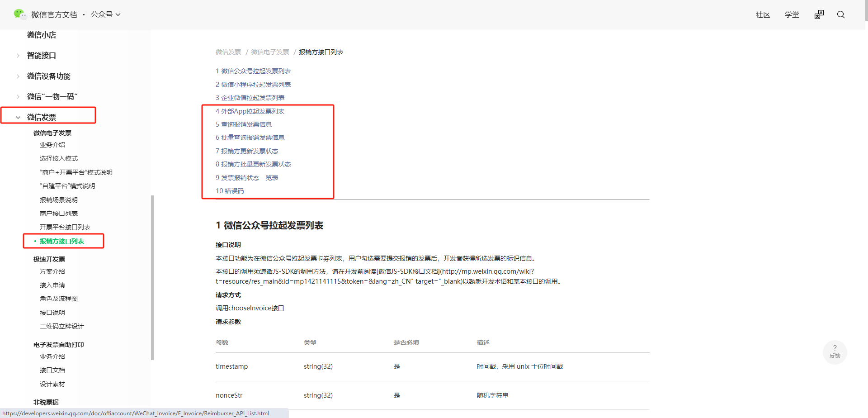Open 设计素材 page
Screen dimensions: 868x418
(x=52, y=384)
